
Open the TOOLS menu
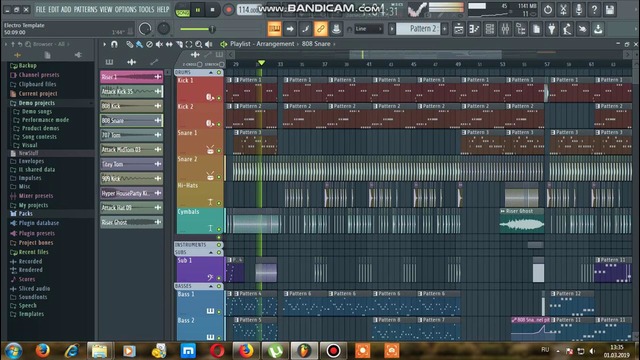click(x=146, y=9)
